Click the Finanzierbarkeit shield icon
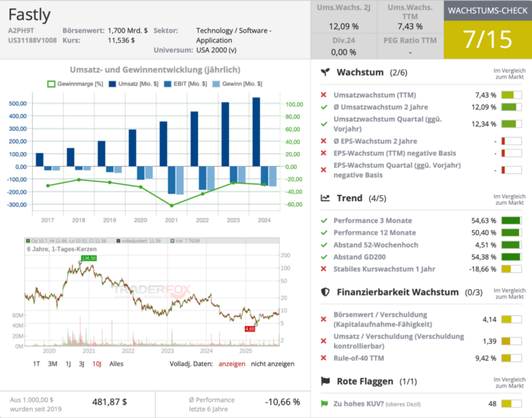 [x=326, y=292]
